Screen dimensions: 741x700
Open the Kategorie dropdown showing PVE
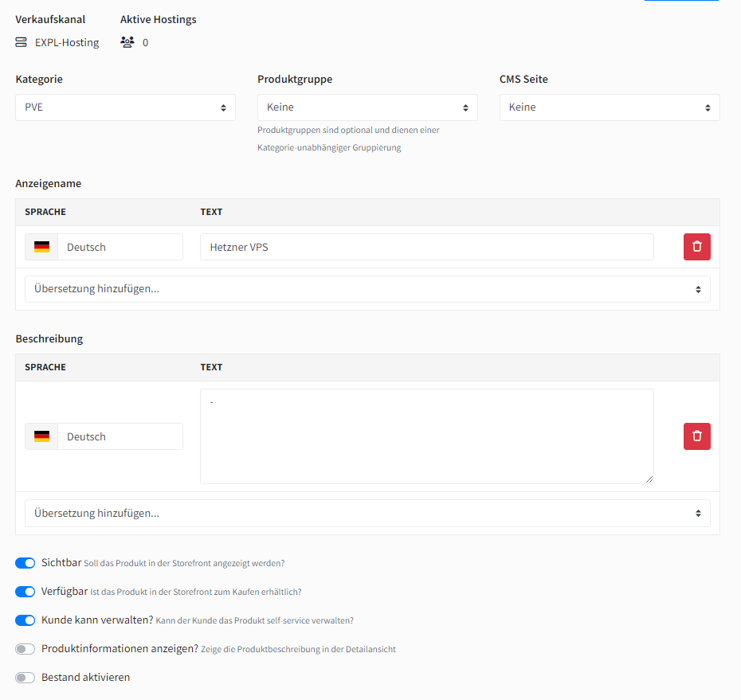point(125,108)
